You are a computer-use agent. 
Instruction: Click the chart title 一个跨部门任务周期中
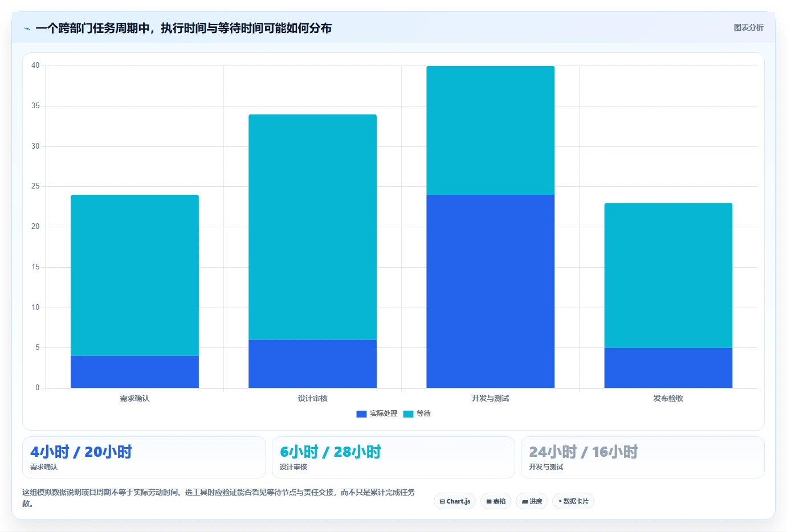(184, 28)
